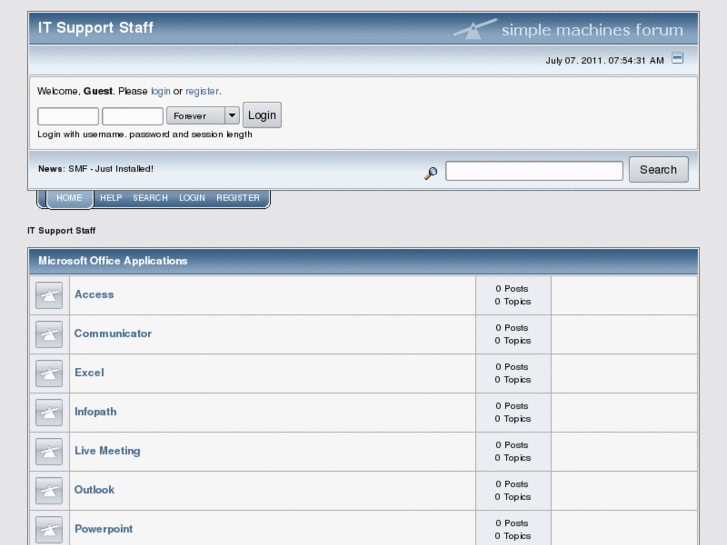Focus the password input field
The image size is (727, 545).
tap(133, 116)
